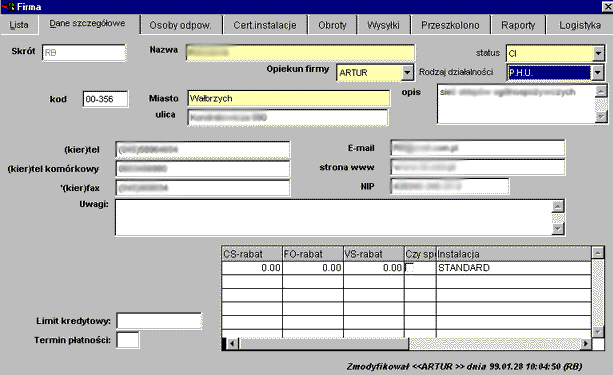
Task: Click the Termin płatności field
Action: 128,340
